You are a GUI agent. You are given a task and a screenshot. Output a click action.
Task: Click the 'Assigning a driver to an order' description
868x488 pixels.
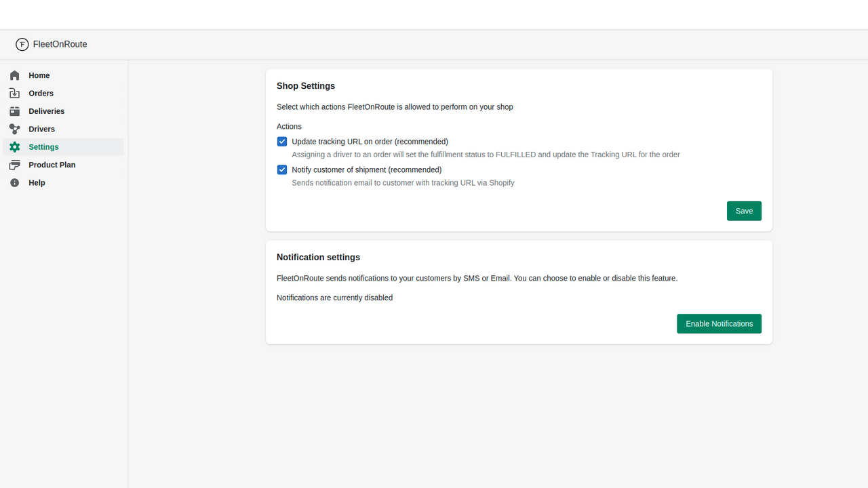tap(486, 155)
